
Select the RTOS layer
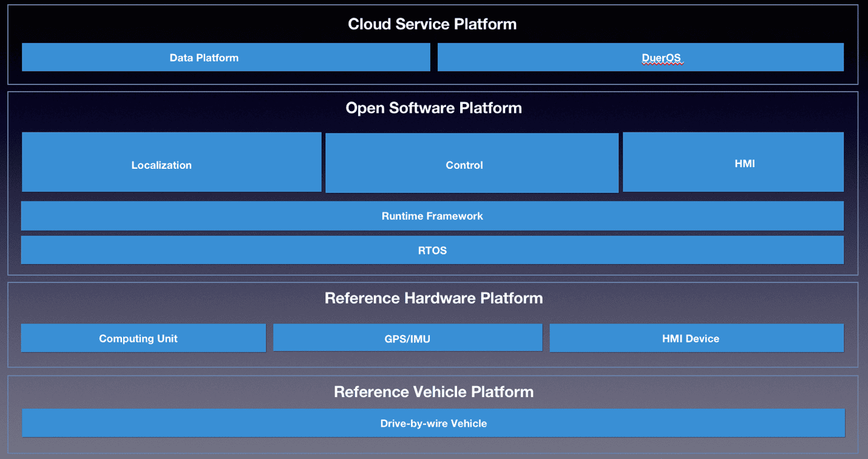click(432, 250)
